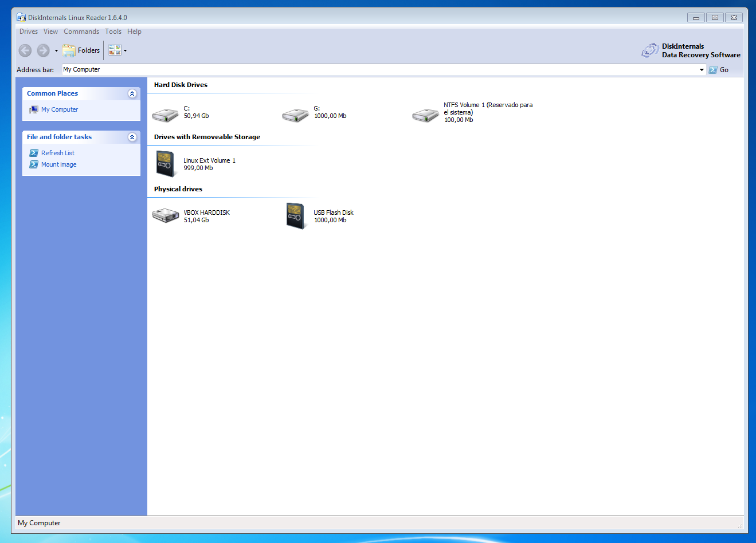Click the Address bar input field
Viewport: 756px width, 543px height.
pos(379,69)
